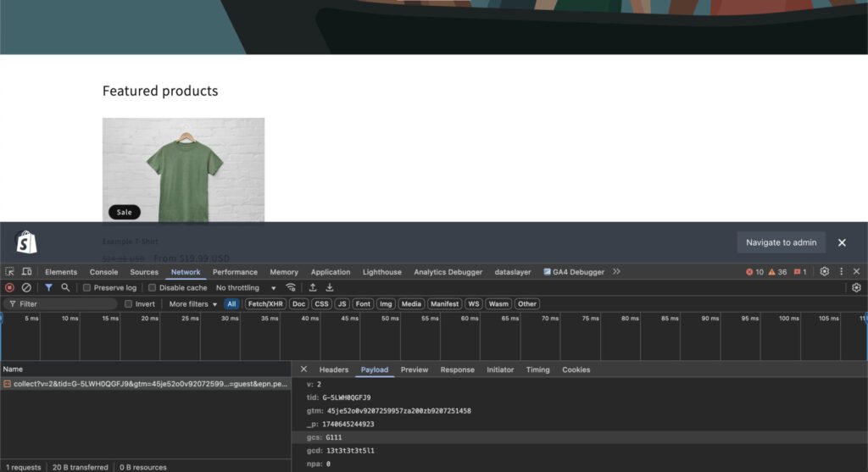Click the Export HAR download icon
The image size is (868, 472).
tap(330, 288)
